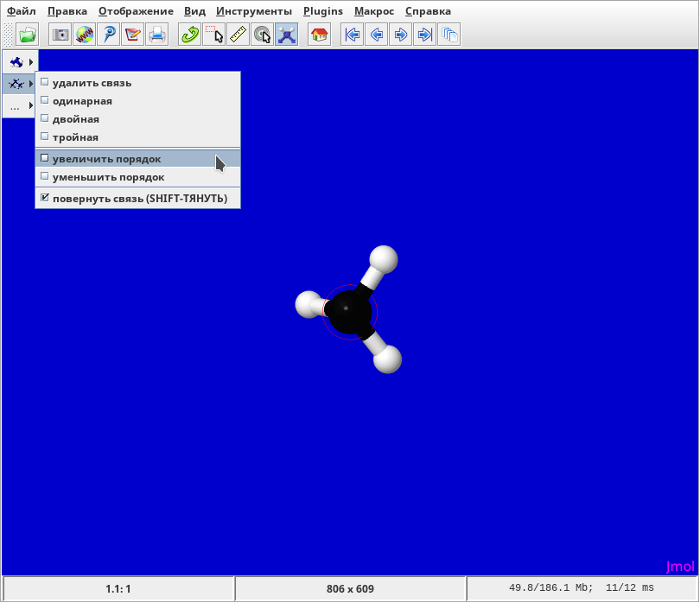Click the black carbon atom
This screenshot has height=603, width=700.
point(348,312)
